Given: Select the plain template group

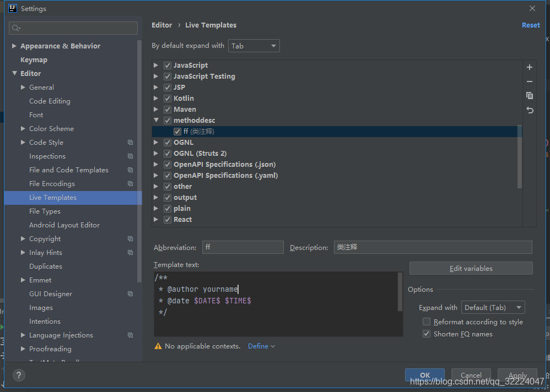Looking at the screenshot, I should (x=182, y=209).
